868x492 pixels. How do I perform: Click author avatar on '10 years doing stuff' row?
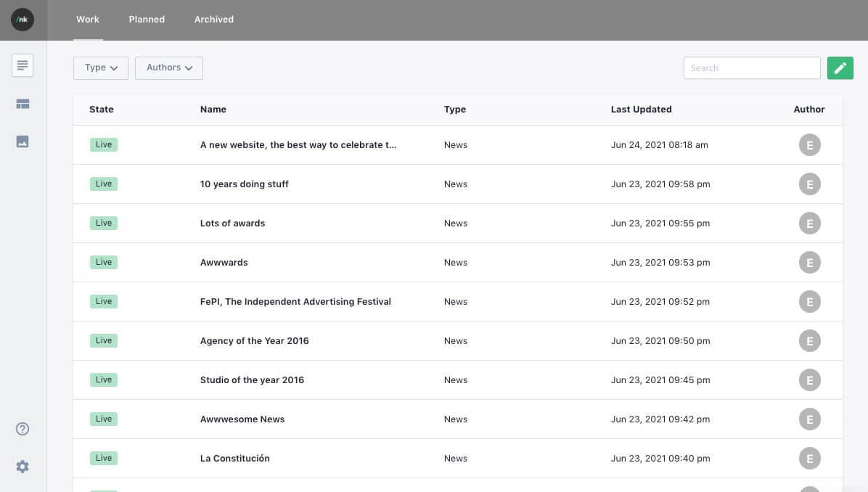[x=809, y=184]
